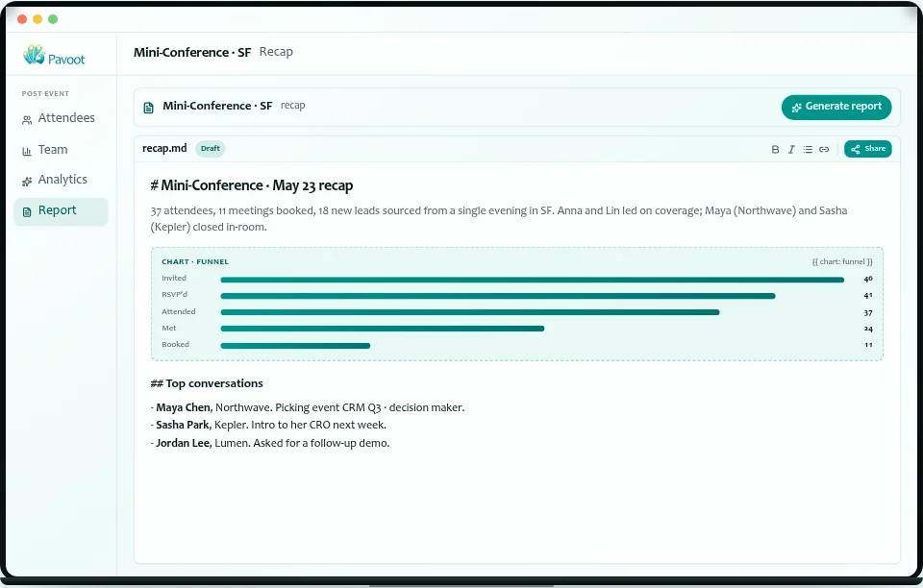The width and height of the screenshot is (923, 588).
Task: Click the Team bar-chart icon
Action: (27, 151)
